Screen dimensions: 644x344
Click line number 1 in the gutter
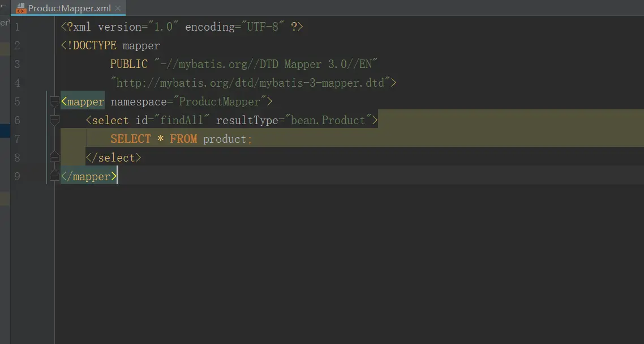tap(17, 27)
